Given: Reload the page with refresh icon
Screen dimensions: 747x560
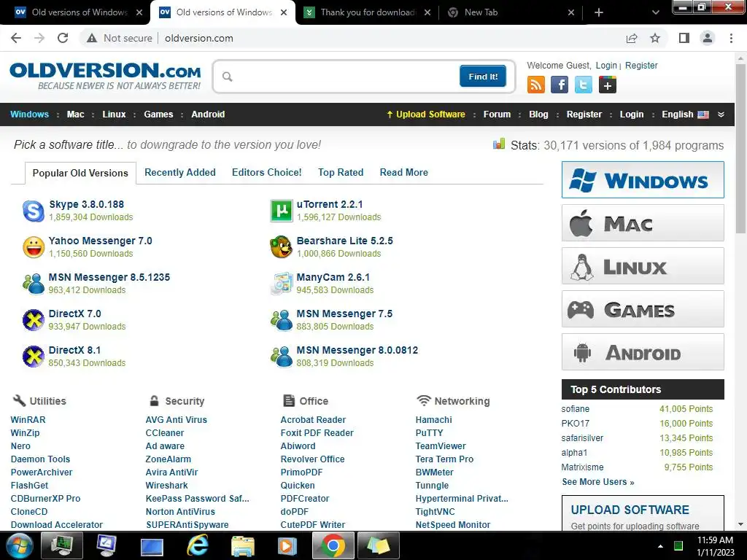Looking at the screenshot, I should 63,38.
